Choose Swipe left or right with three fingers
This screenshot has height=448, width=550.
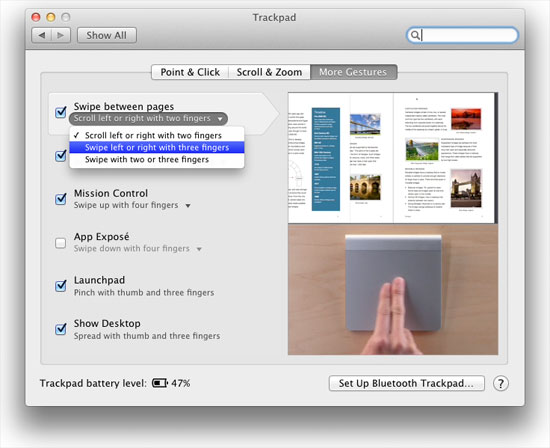click(x=157, y=147)
